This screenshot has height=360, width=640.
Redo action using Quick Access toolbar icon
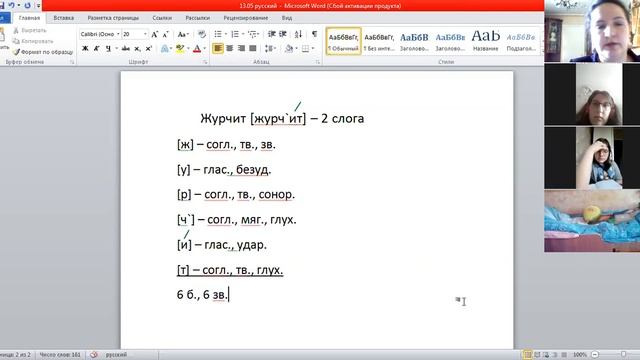point(27,5)
